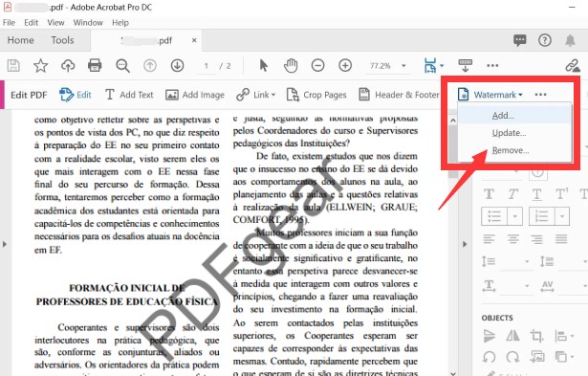Show more Edit PDF tools ellipsis
The height and width of the screenshot is (376, 588).
[x=540, y=95]
